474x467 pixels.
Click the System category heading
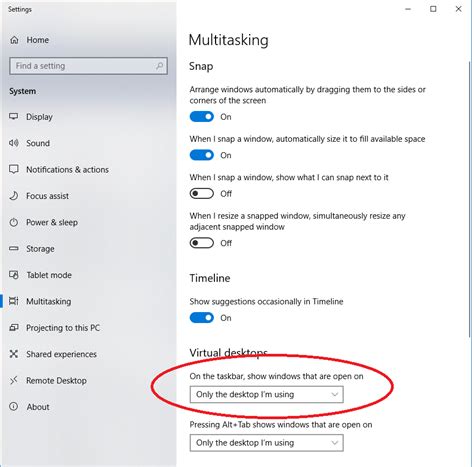coord(22,91)
